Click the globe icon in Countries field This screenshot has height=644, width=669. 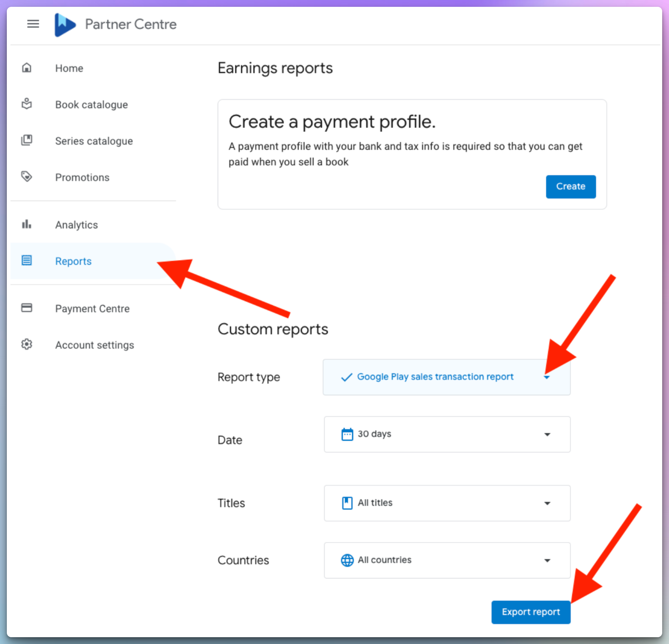point(347,560)
